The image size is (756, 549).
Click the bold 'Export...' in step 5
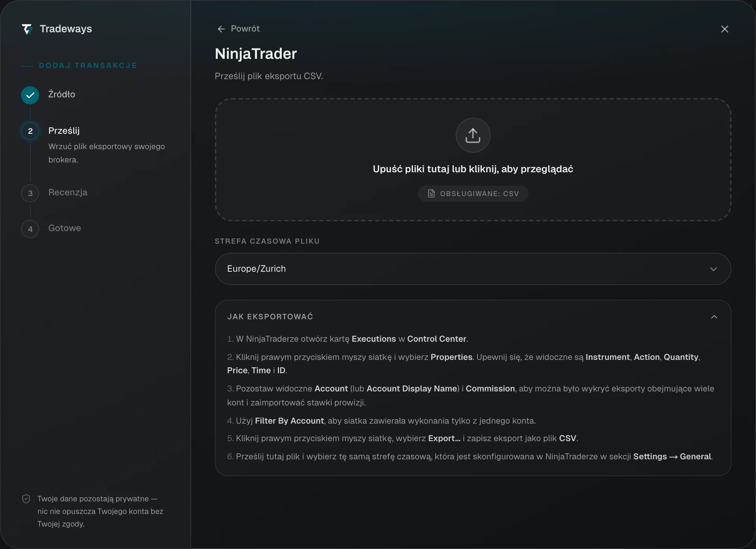coord(444,438)
